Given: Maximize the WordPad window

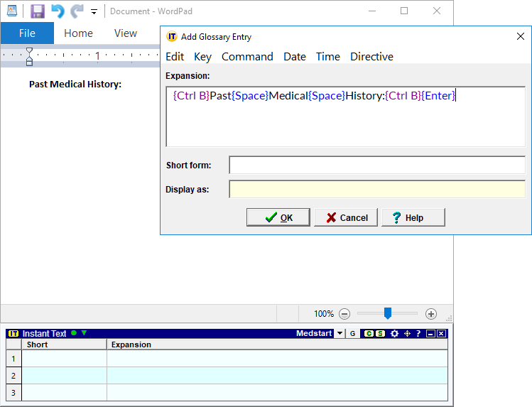Looking at the screenshot, I should 404,11.
